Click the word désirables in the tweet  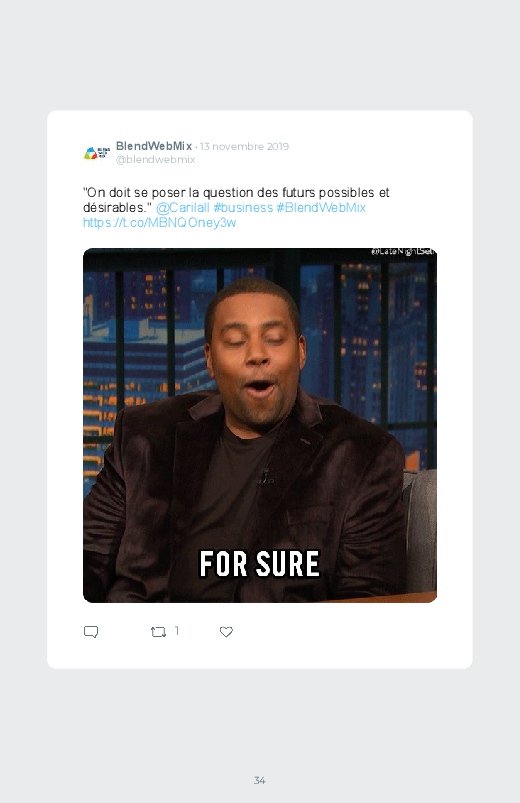(117, 207)
